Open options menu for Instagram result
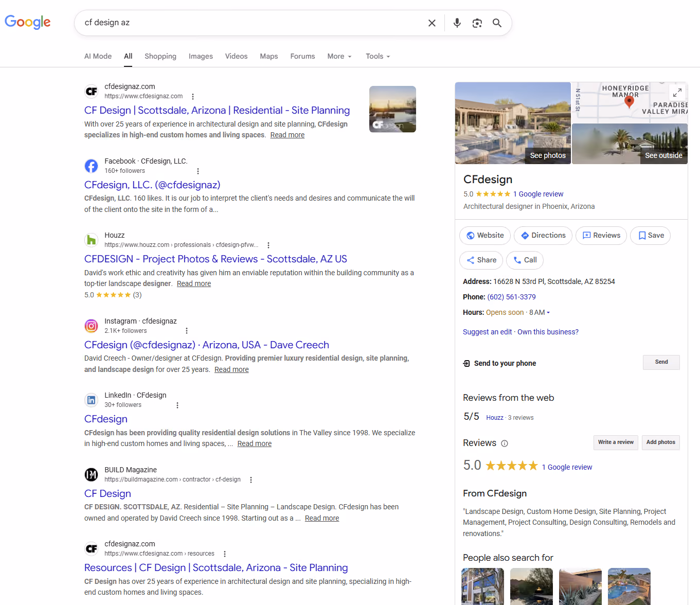The width and height of the screenshot is (700, 605). click(x=187, y=331)
